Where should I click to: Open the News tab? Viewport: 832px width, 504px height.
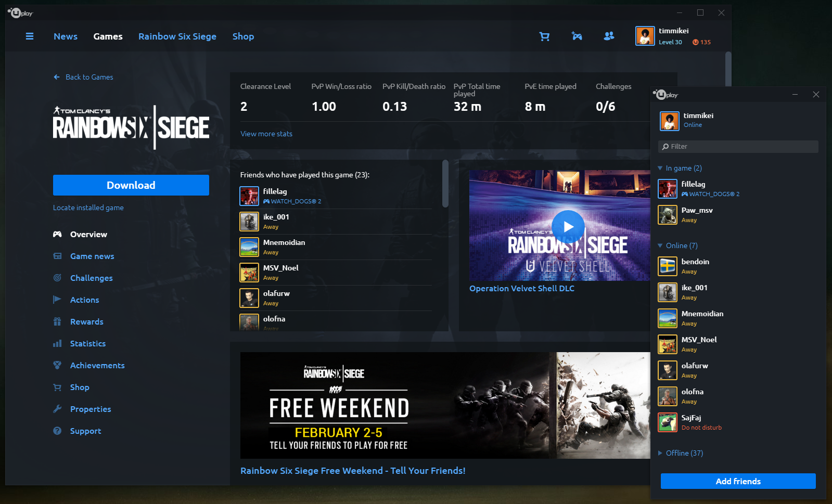66,36
